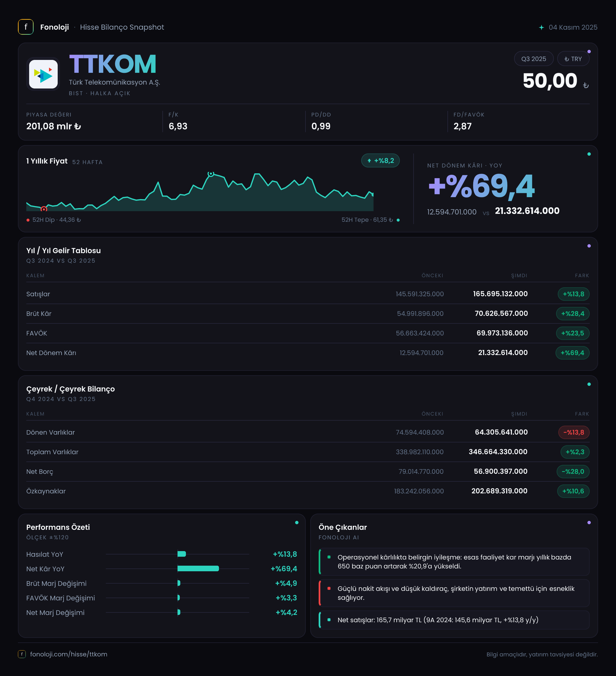Screen dimensions: 616x676
Task: Select the Satışlar row in income table
Action: click(x=308, y=294)
